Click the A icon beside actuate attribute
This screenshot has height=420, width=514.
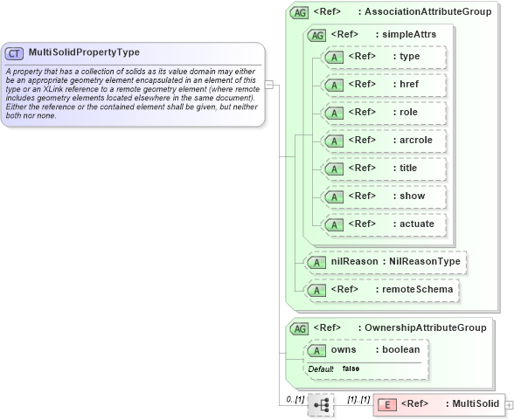(334, 225)
